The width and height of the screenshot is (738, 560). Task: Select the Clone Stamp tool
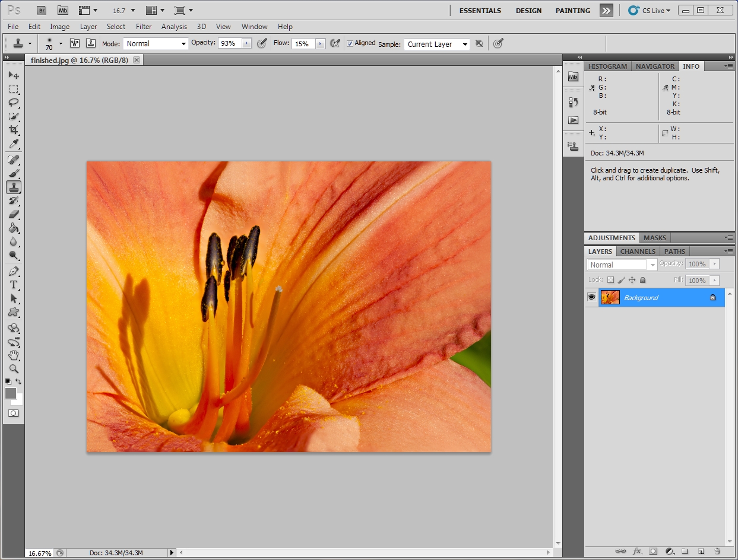(x=14, y=186)
